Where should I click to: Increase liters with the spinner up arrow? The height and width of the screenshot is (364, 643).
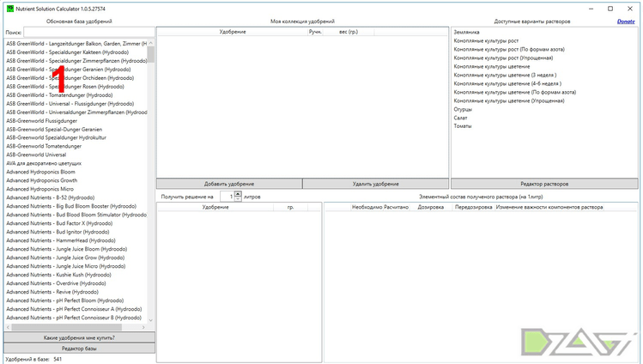[x=238, y=194]
